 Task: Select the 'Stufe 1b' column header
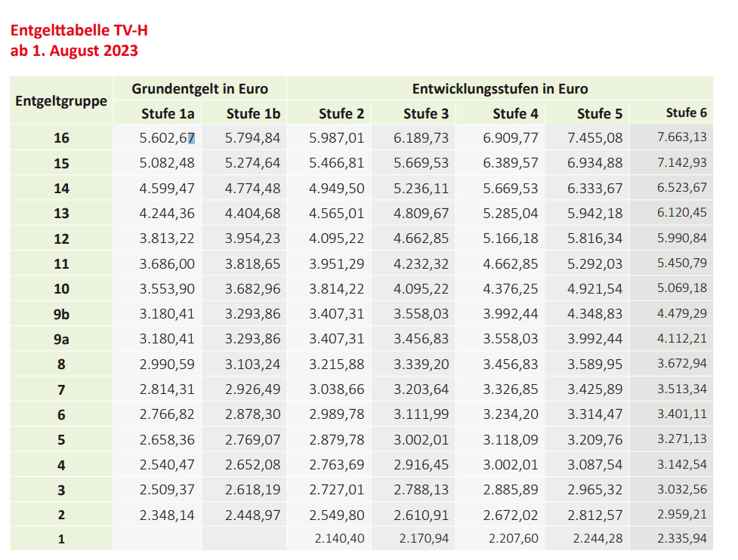pos(252,113)
